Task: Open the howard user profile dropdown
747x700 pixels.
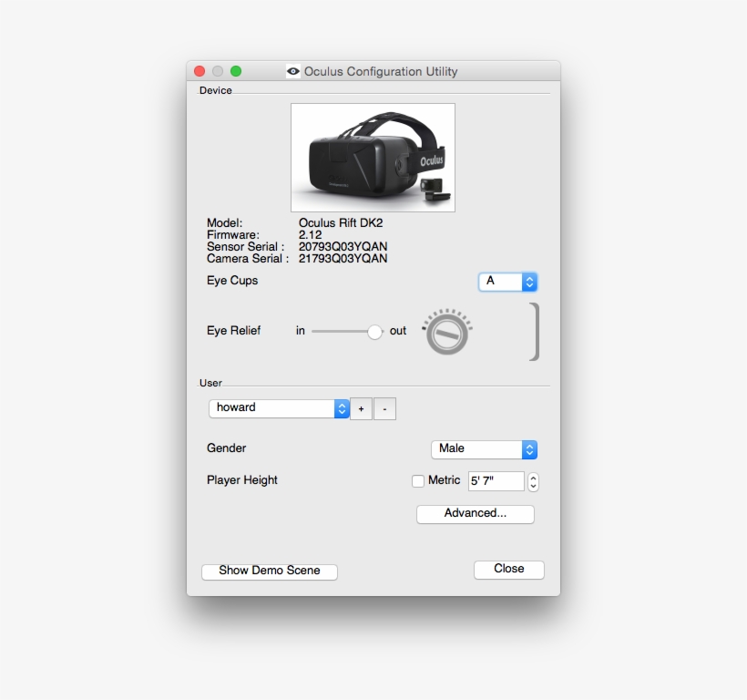Action: click(x=279, y=408)
